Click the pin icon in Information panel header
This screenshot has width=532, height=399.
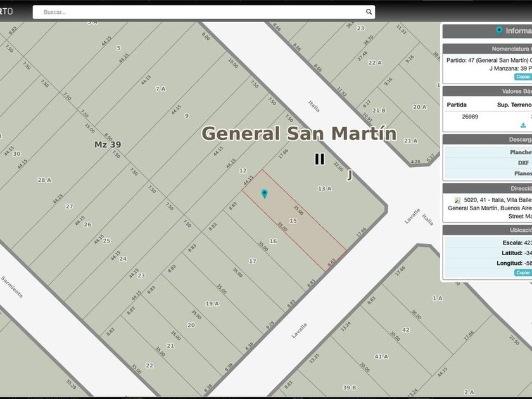(x=499, y=31)
